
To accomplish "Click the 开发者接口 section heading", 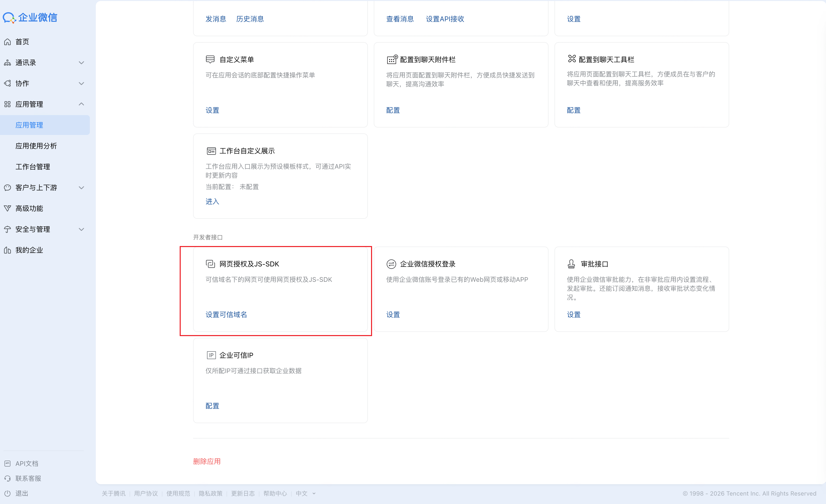I will pos(208,237).
